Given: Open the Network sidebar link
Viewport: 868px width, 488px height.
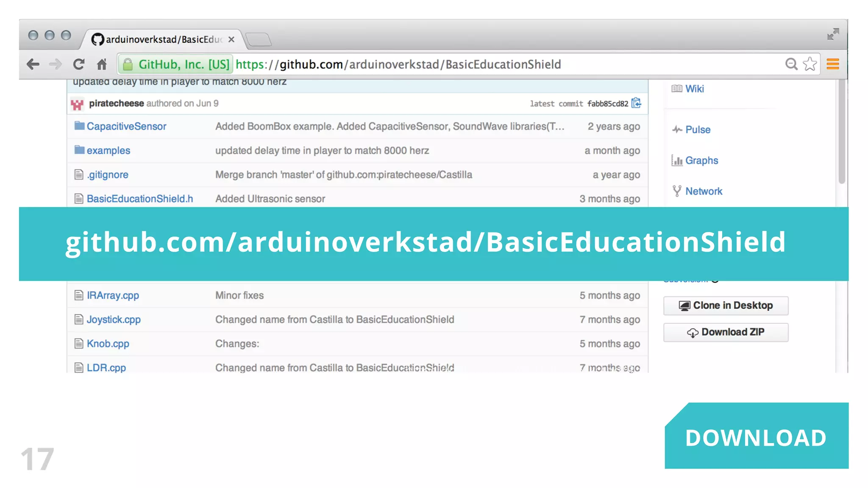Looking at the screenshot, I should (x=704, y=191).
